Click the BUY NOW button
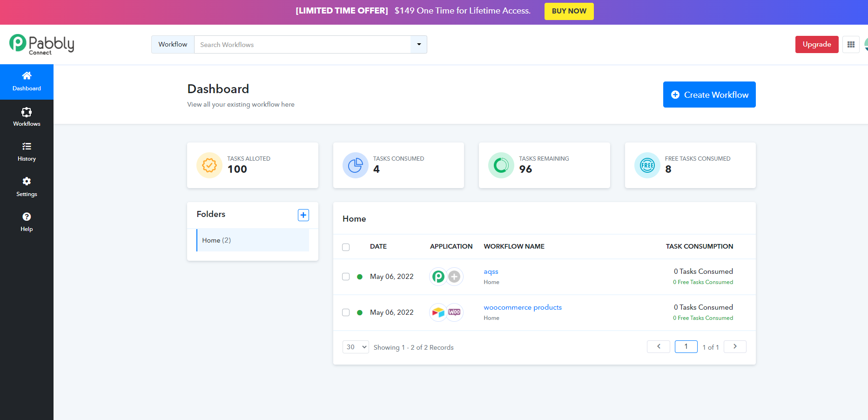This screenshot has height=420, width=868. point(569,11)
